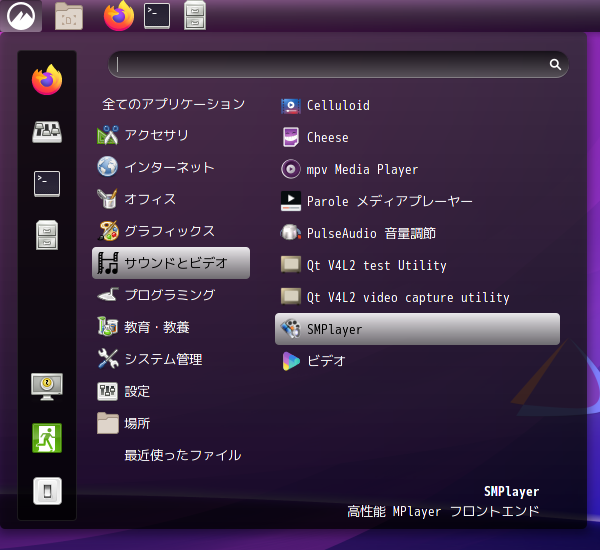This screenshot has width=600, height=550.
Task: Launch Firefox from the top panel
Action: (x=119, y=16)
